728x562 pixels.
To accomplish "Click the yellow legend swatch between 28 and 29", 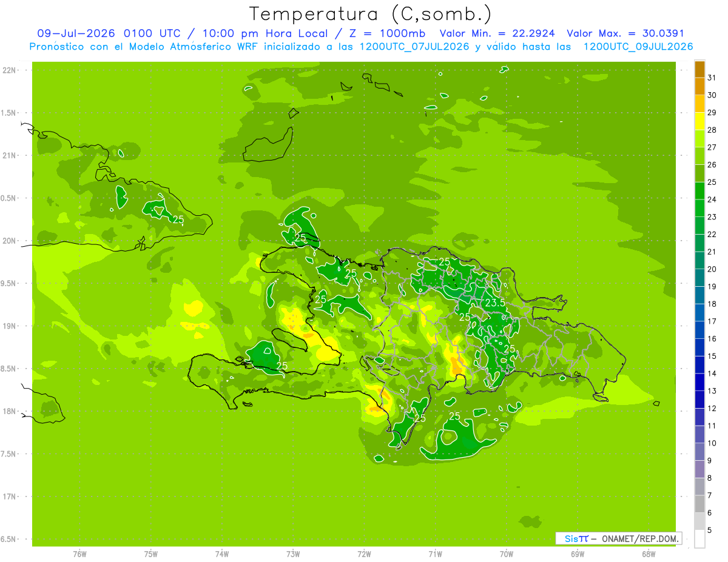I will tap(699, 121).
